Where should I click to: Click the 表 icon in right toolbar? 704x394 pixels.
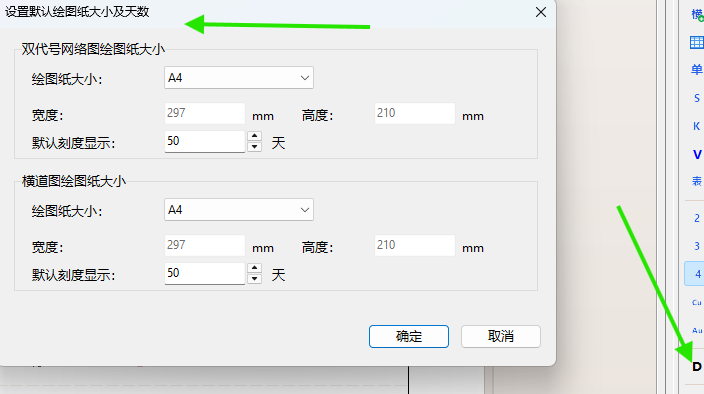tap(696, 181)
